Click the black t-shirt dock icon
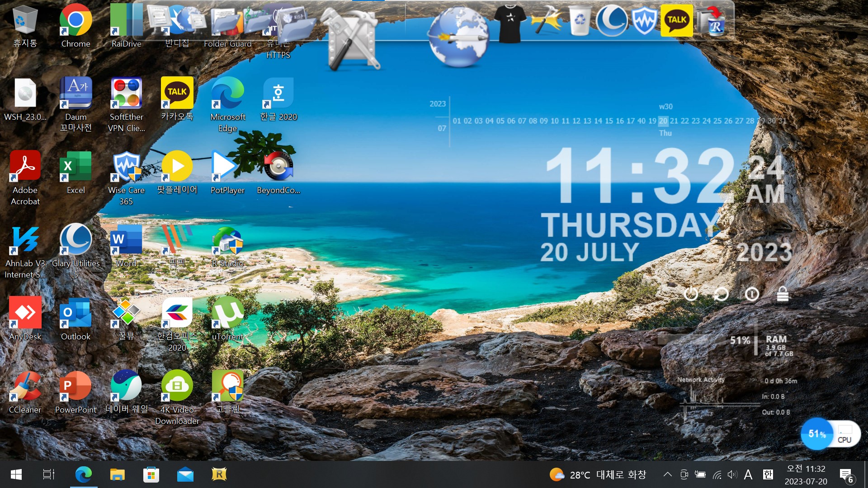Viewport: 868px width, 488px height. (x=509, y=23)
